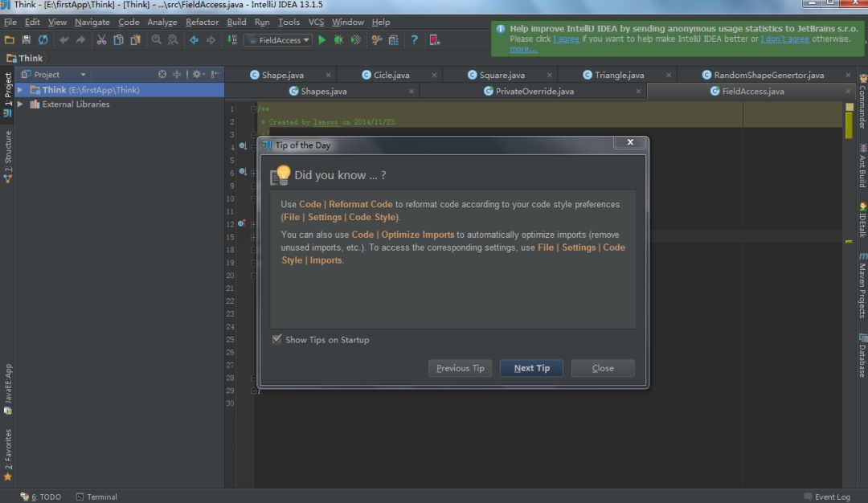Click the Close button in tip dialog
The image size is (868, 503).
(603, 368)
